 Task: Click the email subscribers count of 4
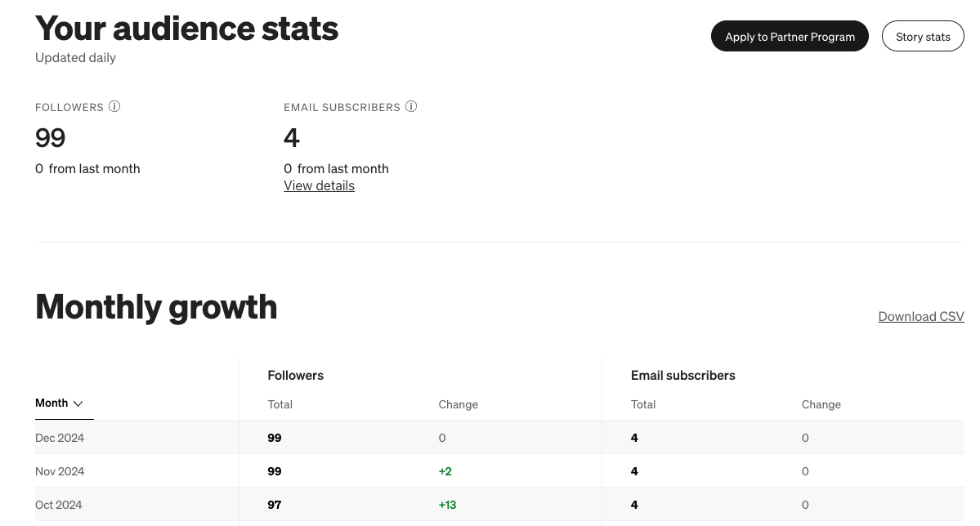tap(292, 137)
